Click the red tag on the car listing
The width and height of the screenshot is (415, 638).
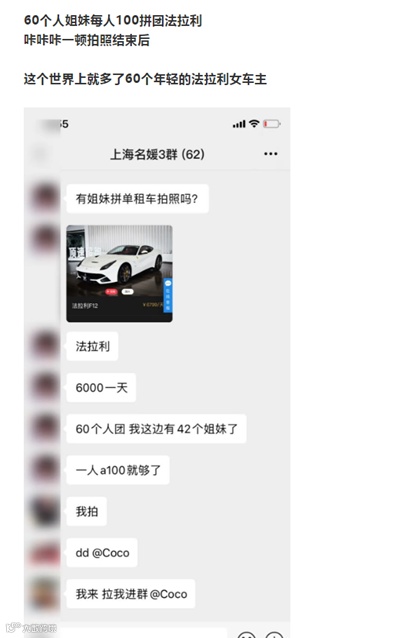111,292
